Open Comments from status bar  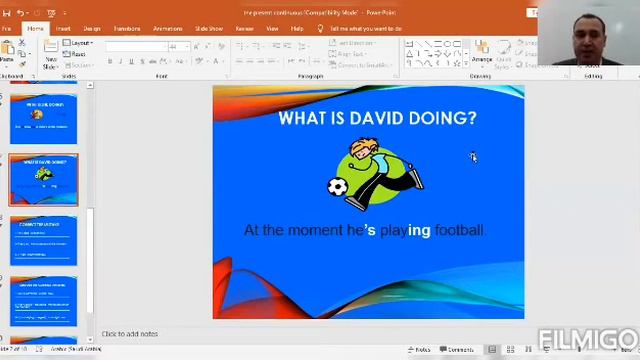(x=457, y=350)
